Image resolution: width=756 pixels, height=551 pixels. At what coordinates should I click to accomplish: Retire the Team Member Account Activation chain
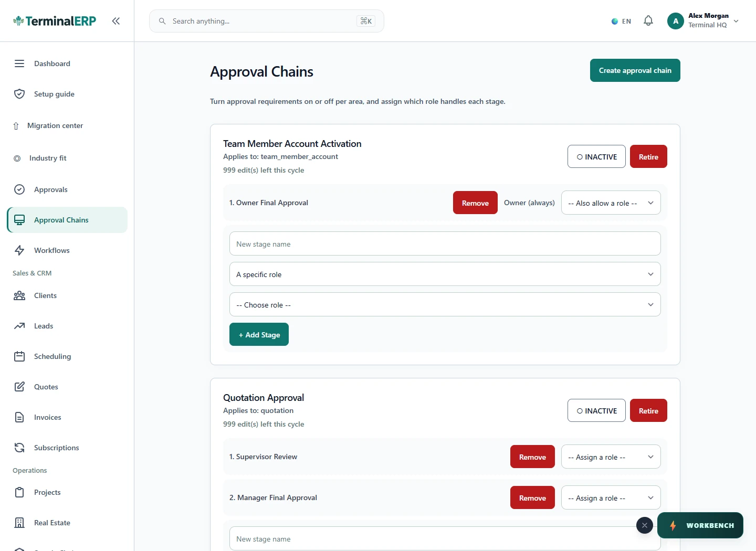pos(648,156)
